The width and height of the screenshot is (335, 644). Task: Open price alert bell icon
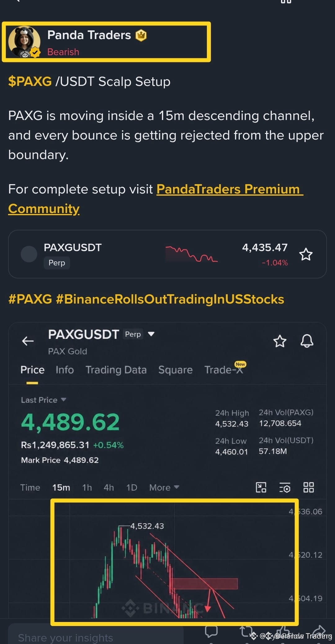click(307, 341)
